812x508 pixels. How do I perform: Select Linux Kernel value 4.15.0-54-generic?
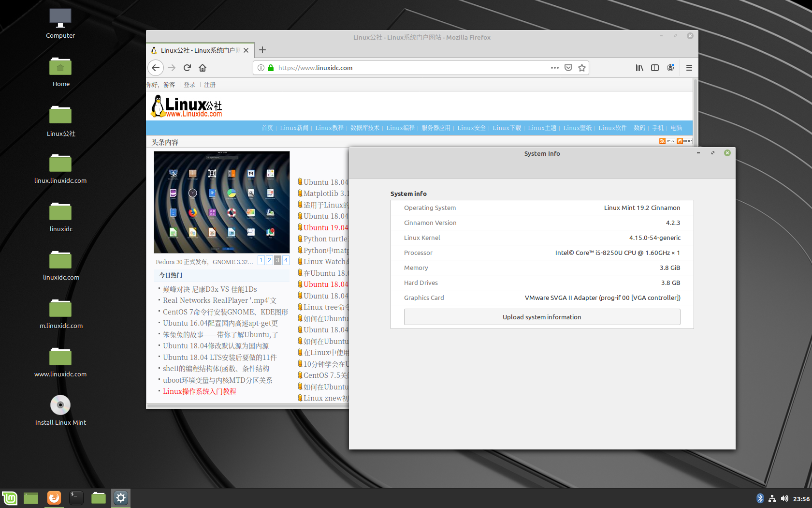[x=655, y=238]
